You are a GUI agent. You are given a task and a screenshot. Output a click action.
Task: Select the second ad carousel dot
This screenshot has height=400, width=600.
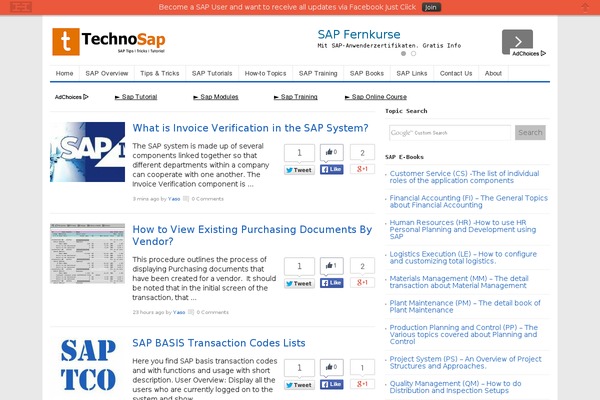413,54
